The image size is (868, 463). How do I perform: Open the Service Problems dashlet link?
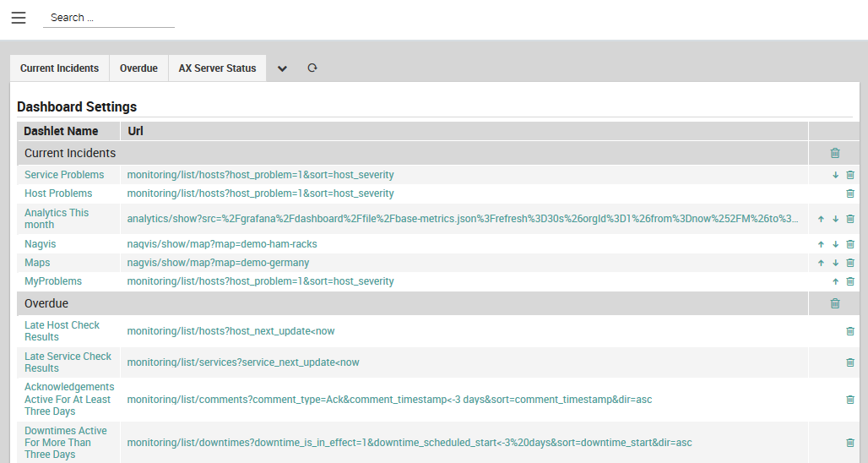[64, 175]
